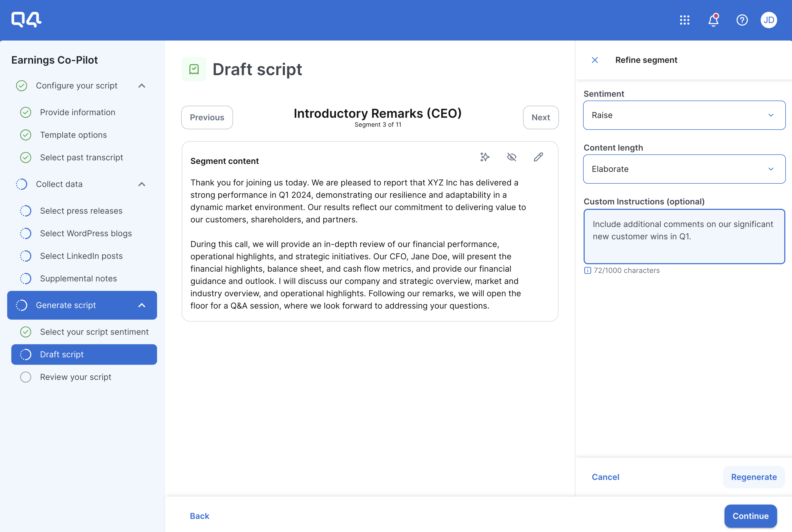Screen dimensions: 792x532
Task: Collapse the Configure your script section
Action: pos(142,86)
